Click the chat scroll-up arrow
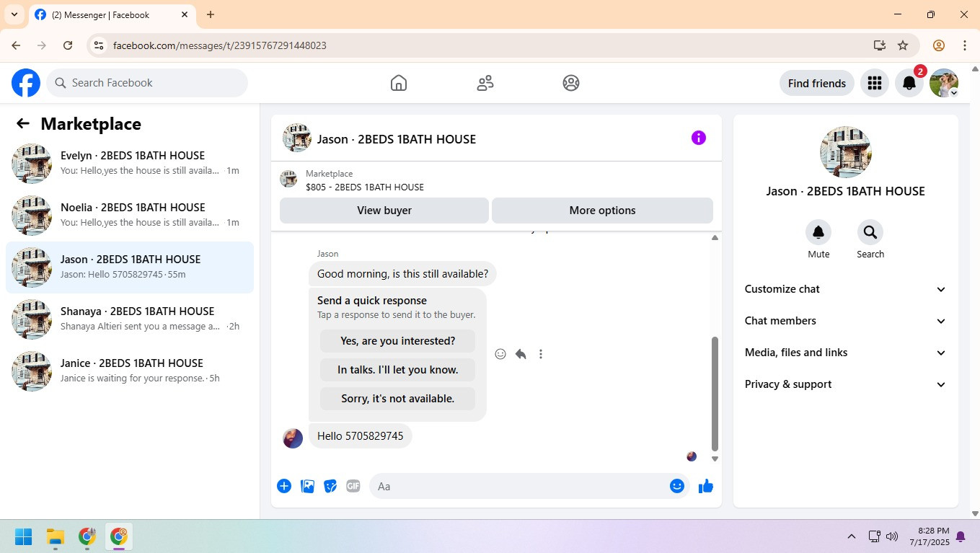The width and height of the screenshot is (980, 553). 715,237
